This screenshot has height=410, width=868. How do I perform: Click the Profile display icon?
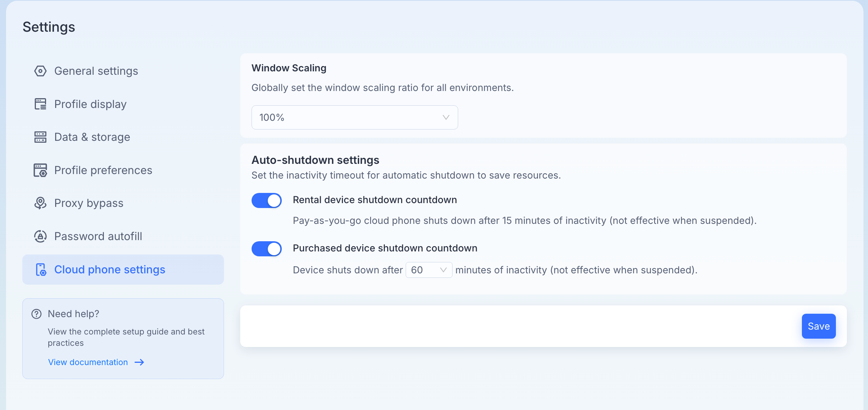(40, 104)
